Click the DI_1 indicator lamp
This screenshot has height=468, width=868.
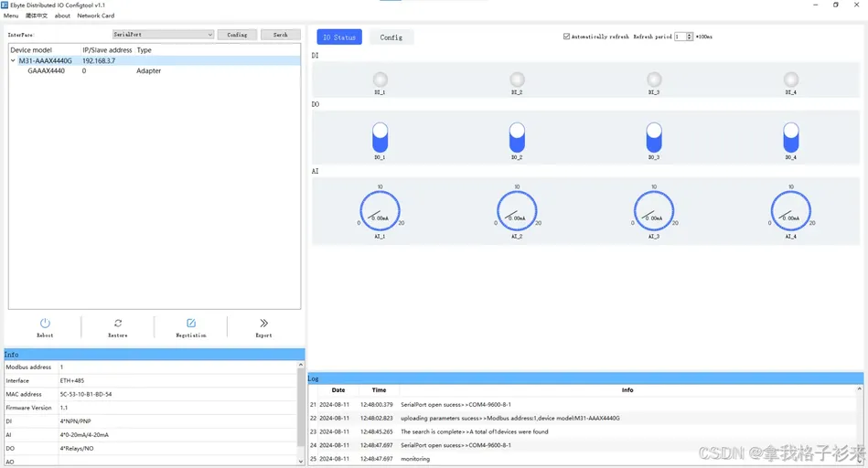[380, 80]
